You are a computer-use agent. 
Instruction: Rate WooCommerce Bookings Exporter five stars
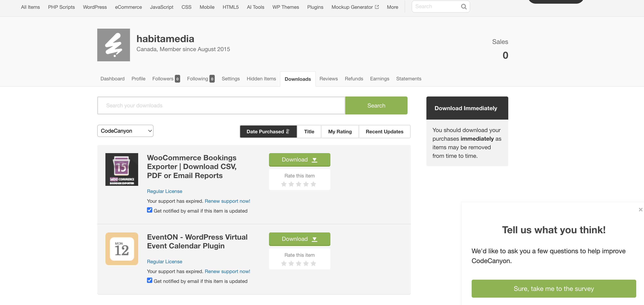tap(313, 184)
